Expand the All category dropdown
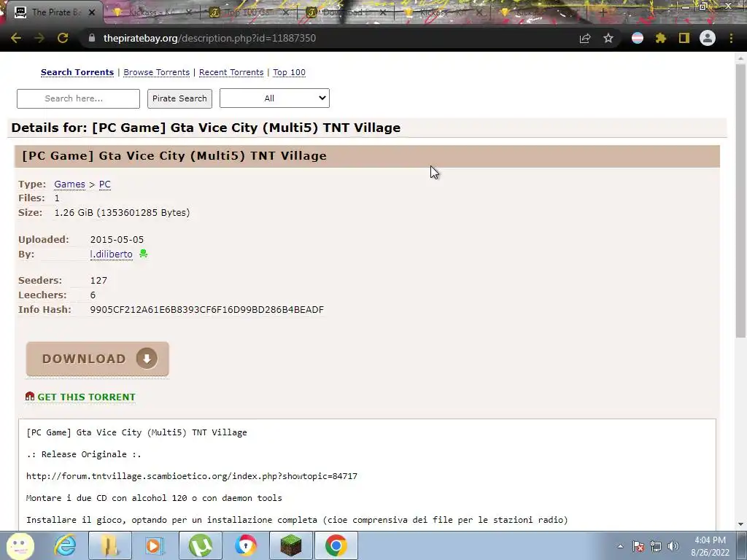747x560 pixels. pyautogui.click(x=274, y=98)
